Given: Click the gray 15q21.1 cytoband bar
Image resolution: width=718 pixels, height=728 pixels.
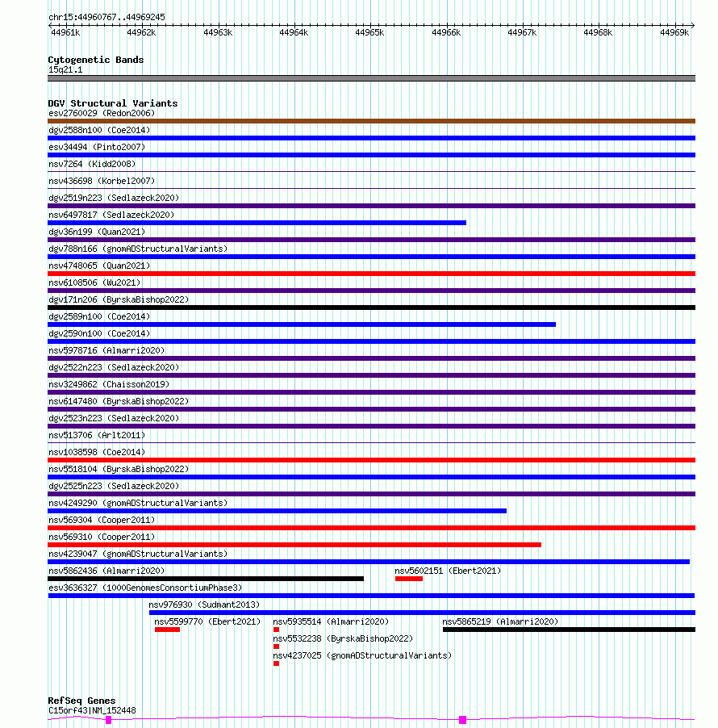Looking at the screenshot, I should click(x=371, y=78).
